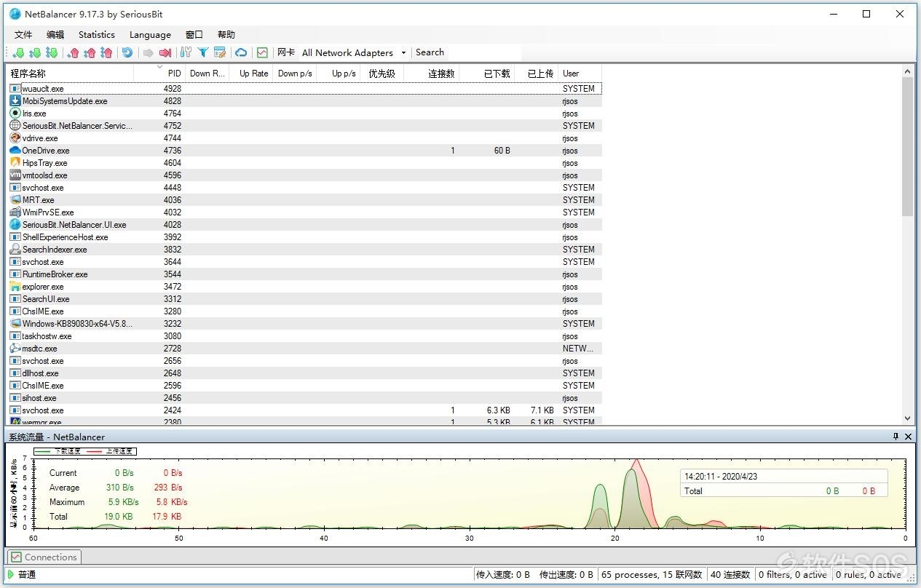
Task: Sort by the Up Rate column header
Action: point(250,73)
